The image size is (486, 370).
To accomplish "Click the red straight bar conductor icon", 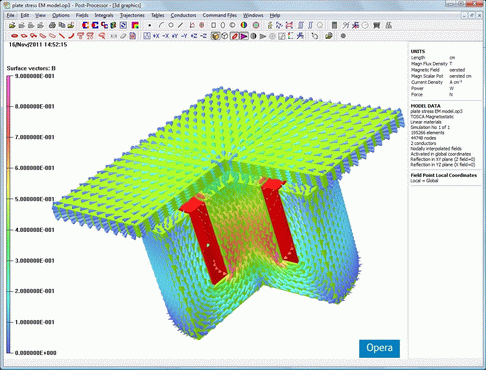I will click(x=62, y=36).
